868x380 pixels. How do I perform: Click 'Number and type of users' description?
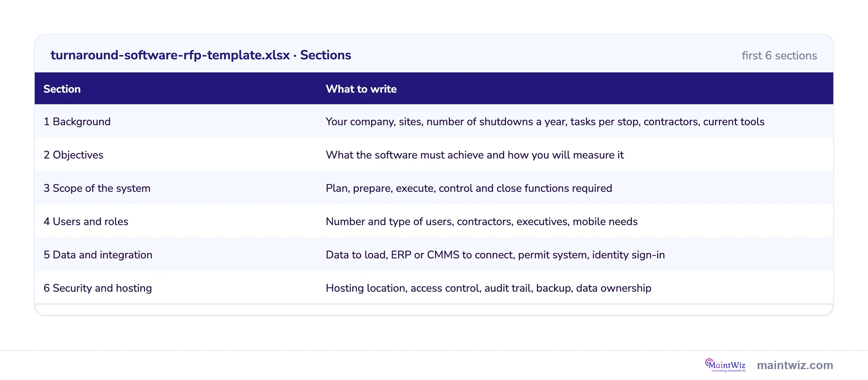click(481, 221)
